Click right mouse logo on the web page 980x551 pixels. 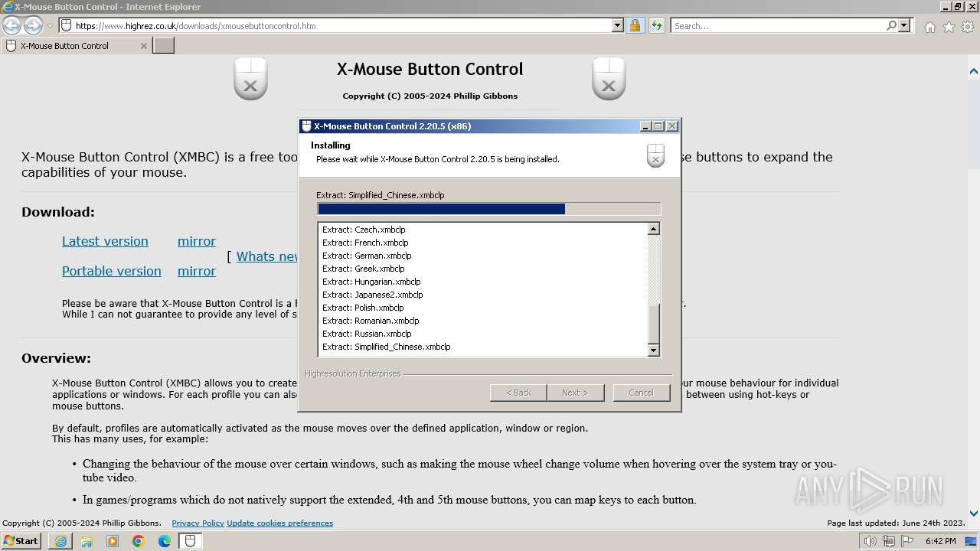pos(609,78)
